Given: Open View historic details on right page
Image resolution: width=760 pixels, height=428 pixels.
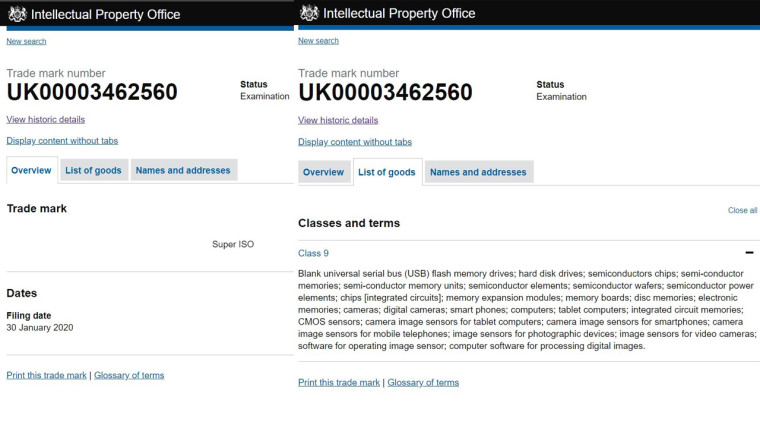Looking at the screenshot, I should point(338,120).
